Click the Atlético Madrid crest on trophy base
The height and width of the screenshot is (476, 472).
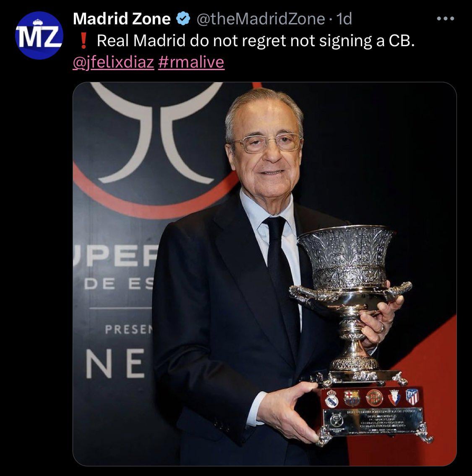pos(412,397)
